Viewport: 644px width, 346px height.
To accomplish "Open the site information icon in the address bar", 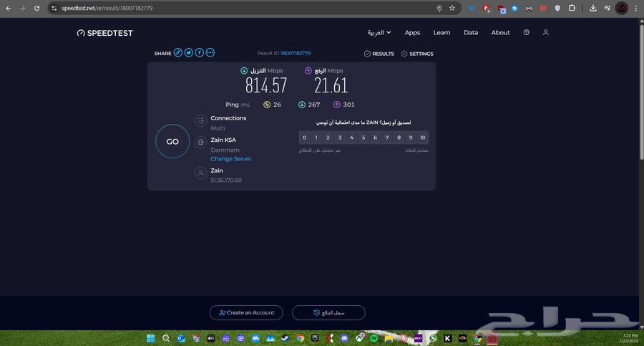I will (x=54, y=8).
